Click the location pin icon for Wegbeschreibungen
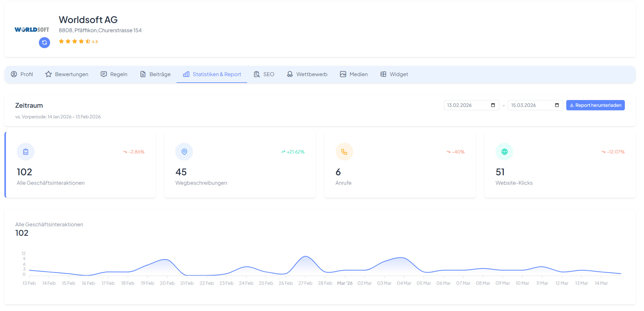The width and height of the screenshot is (644, 311). [x=184, y=152]
